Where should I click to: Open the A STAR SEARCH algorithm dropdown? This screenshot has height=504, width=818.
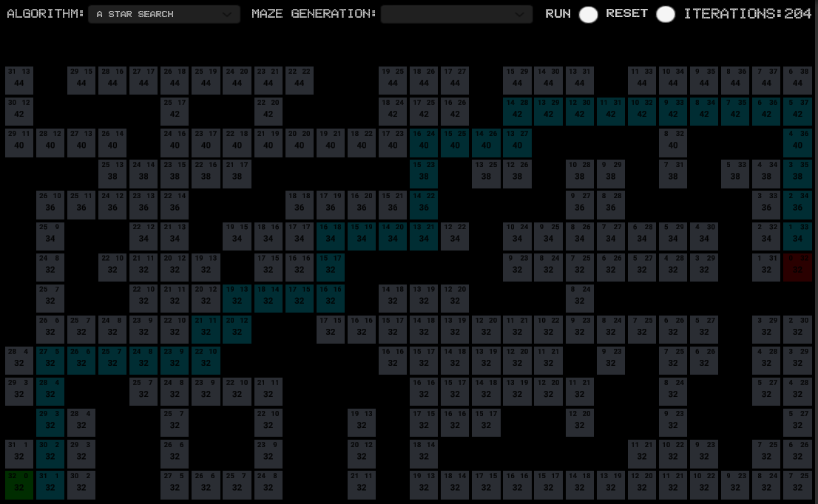click(163, 14)
